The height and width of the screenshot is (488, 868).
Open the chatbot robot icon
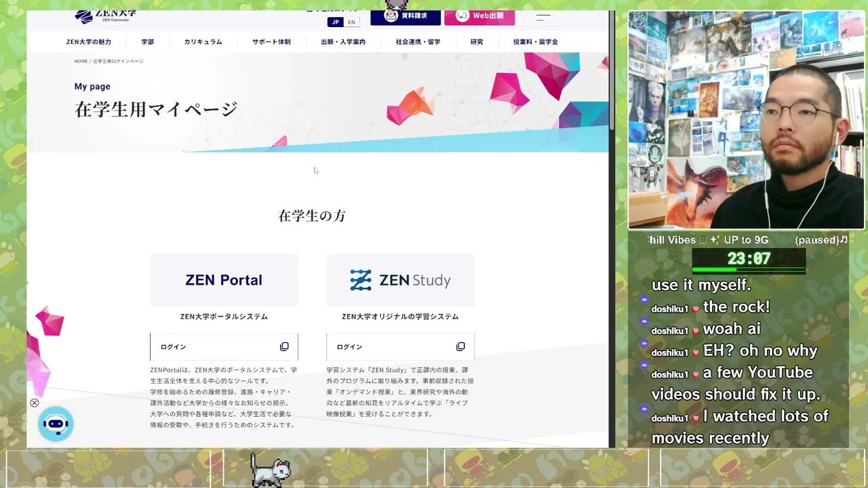click(x=56, y=424)
